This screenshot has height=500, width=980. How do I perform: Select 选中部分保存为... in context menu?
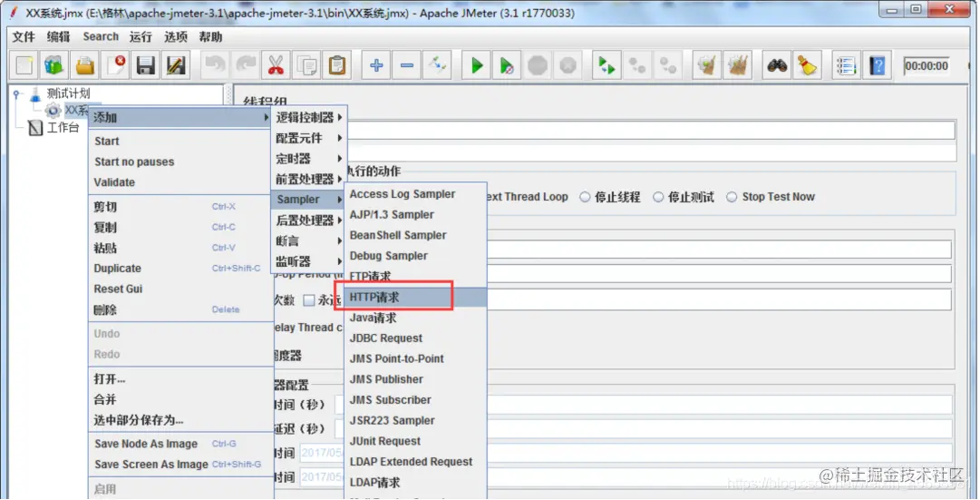(180, 420)
